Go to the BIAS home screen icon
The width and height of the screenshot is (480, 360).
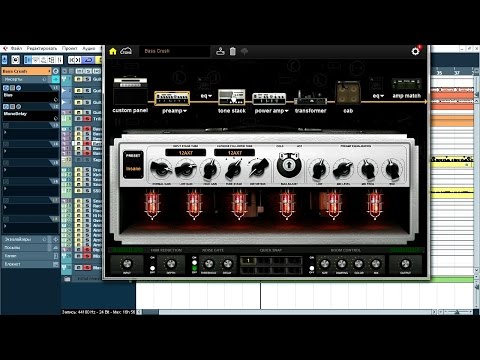point(113,51)
